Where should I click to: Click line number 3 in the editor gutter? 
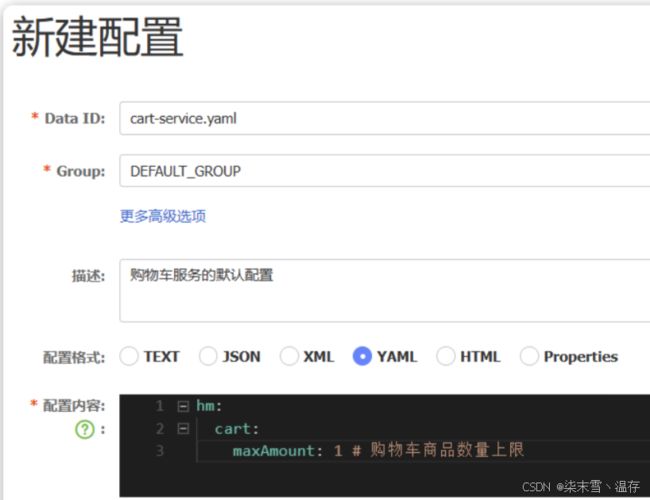point(160,451)
